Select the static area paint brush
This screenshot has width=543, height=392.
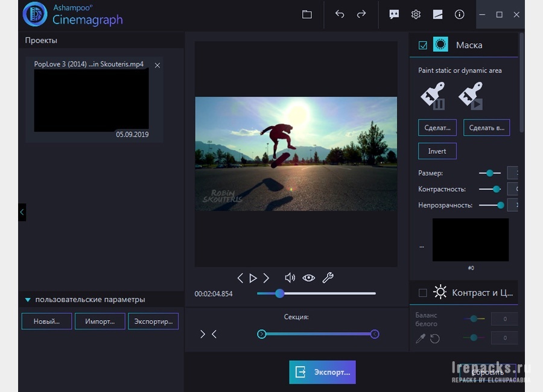pos(433,95)
